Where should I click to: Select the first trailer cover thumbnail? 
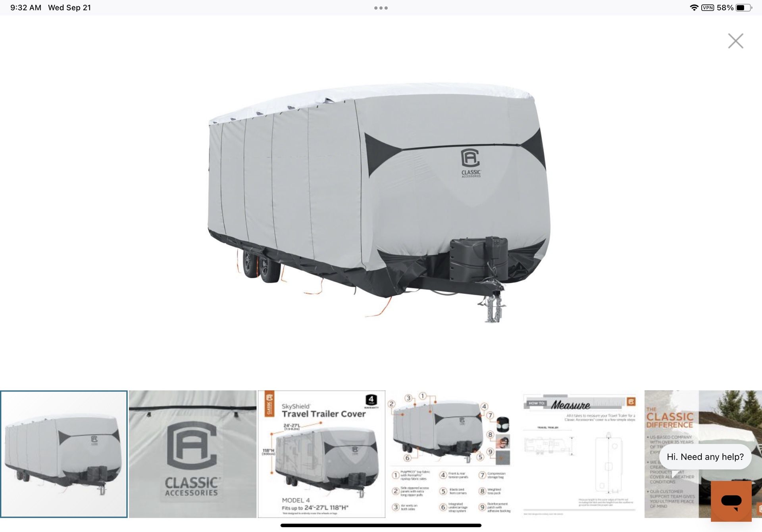[x=64, y=454]
